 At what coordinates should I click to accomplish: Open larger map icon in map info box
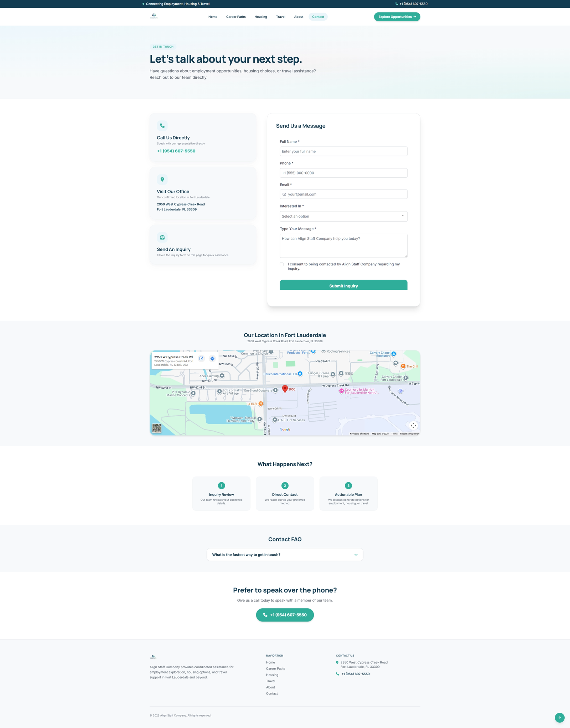(x=201, y=359)
